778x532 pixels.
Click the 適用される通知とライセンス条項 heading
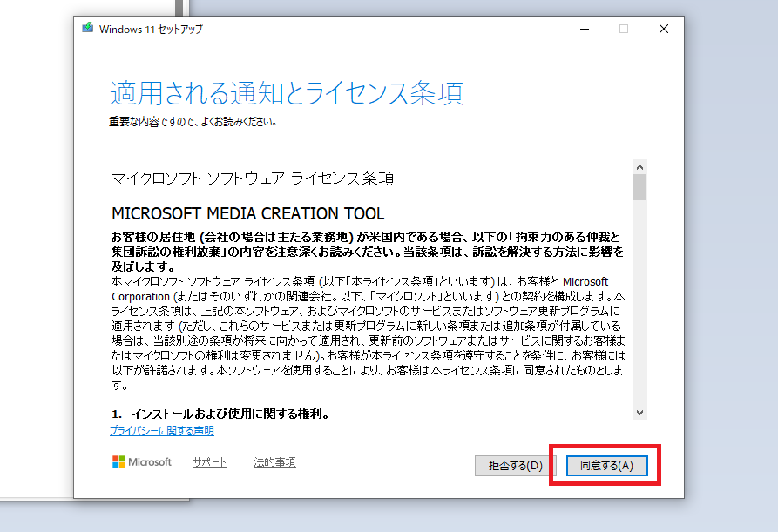coord(286,92)
